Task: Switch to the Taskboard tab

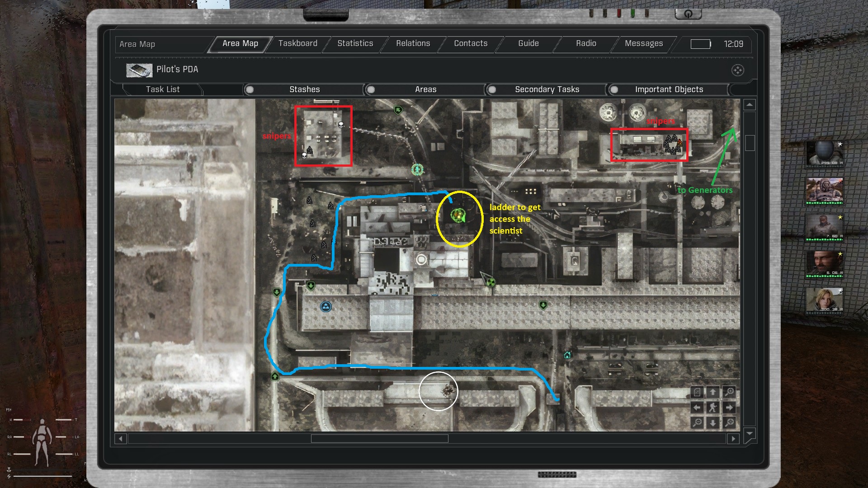Action: coord(297,43)
